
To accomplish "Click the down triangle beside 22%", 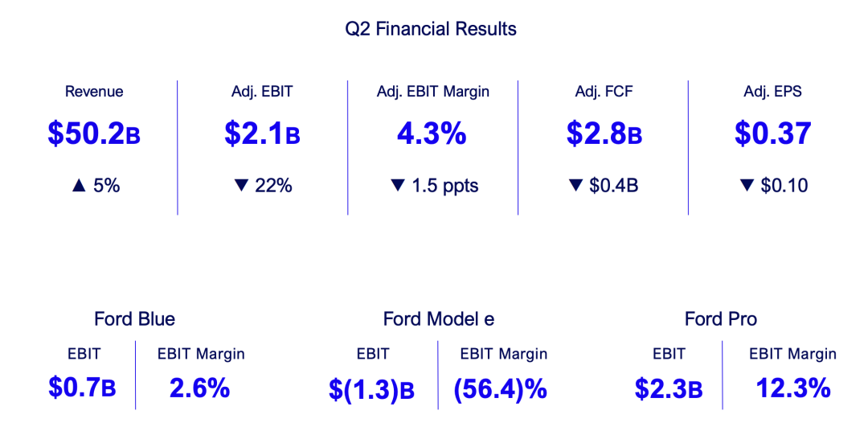I will [x=240, y=186].
